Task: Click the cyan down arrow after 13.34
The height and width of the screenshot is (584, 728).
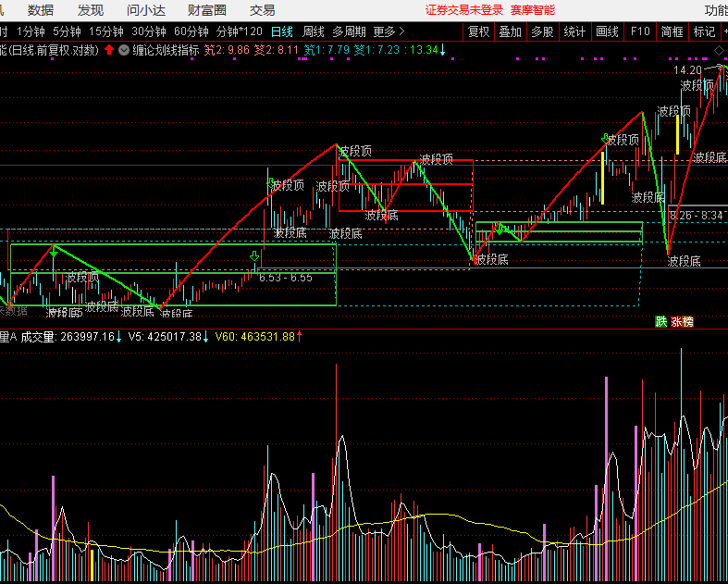Action: 443,50
